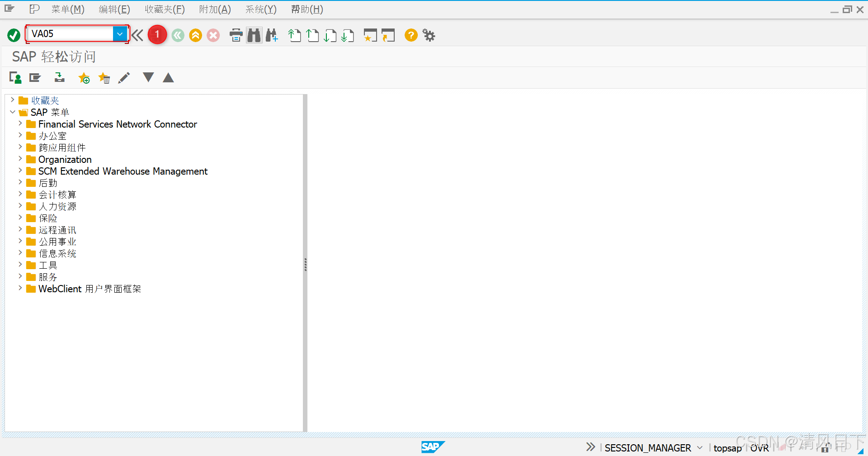
Task: Click Move Favorites Down triangle
Action: click(x=148, y=77)
